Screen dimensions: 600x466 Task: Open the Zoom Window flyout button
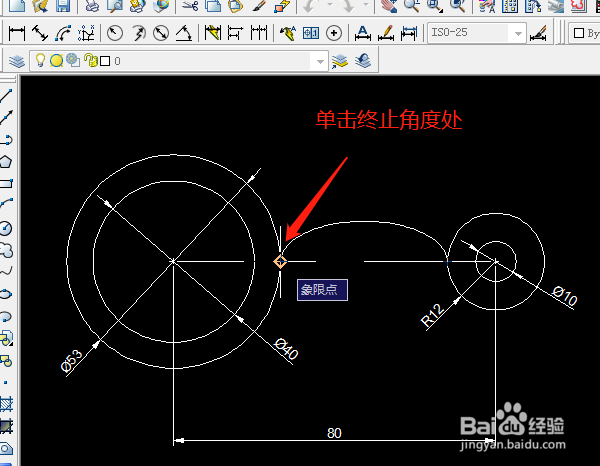pyautogui.click(x=435, y=6)
